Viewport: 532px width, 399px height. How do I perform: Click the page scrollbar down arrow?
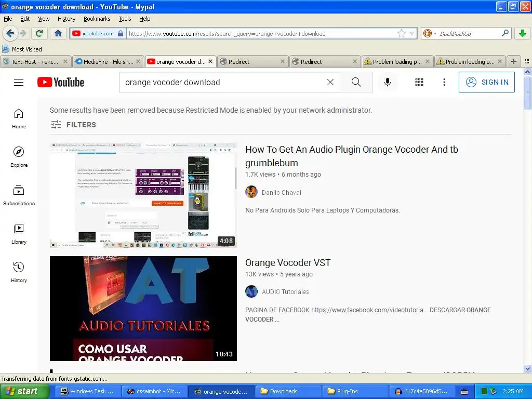(x=527, y=368)
